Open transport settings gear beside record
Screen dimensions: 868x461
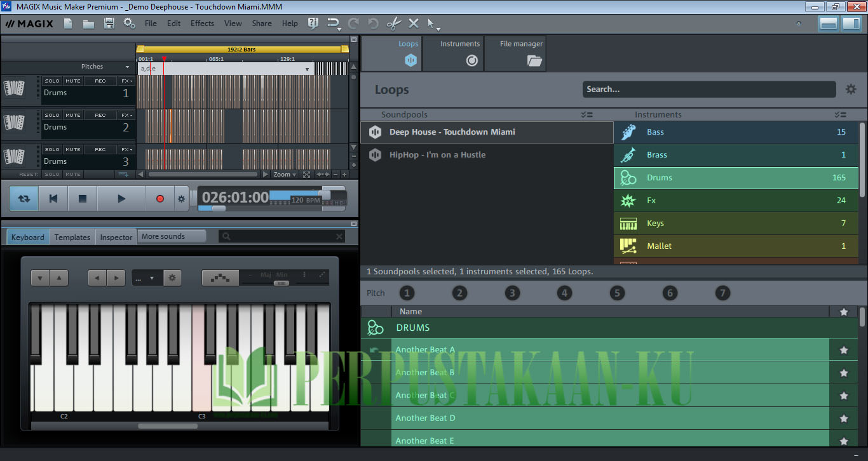point(181,199)
